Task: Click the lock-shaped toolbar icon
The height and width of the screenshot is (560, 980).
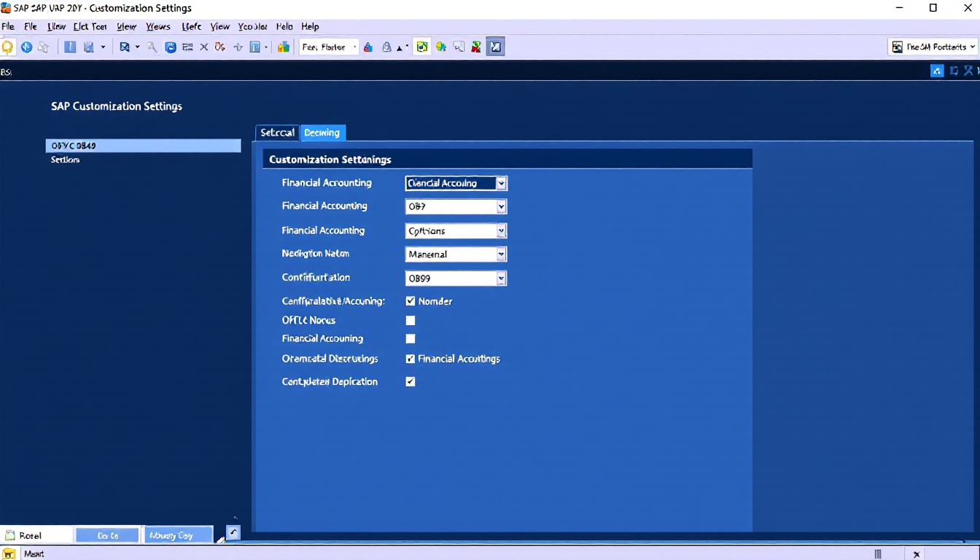Action: pyautogui.click(x=387, y=47)
